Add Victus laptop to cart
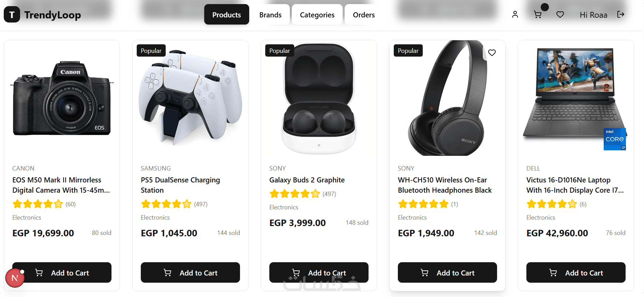 point(576,272)
